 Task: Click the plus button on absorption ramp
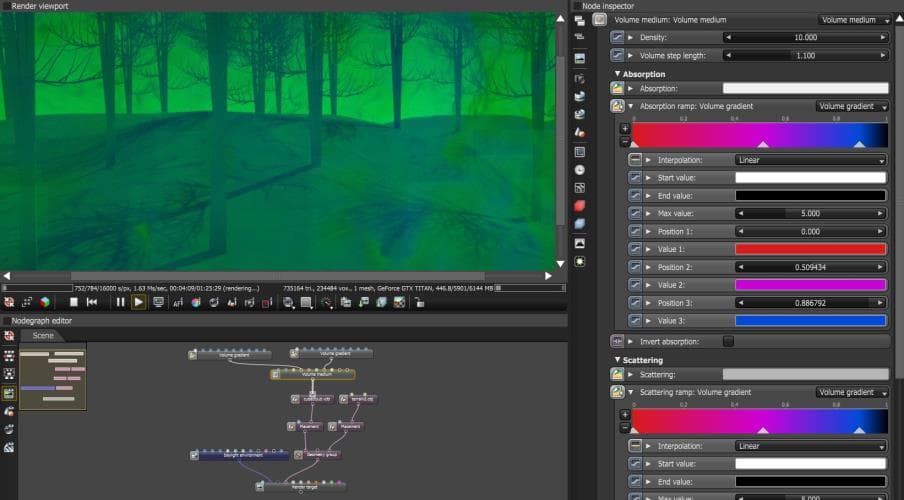pyautogui.click(x=625, y=128)
